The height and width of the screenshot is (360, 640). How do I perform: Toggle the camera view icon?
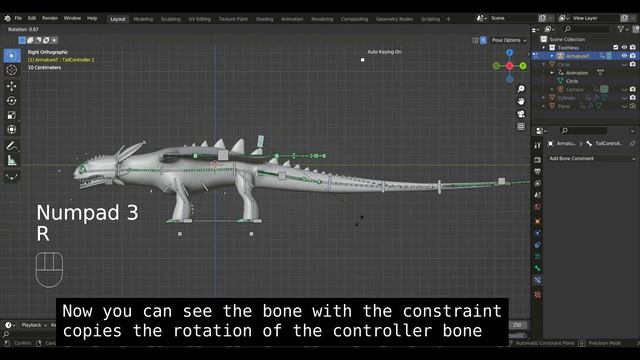[521, 114]
